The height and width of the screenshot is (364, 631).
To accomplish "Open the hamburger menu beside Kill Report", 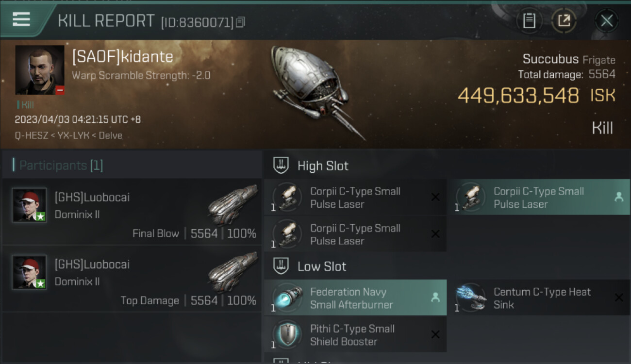I will click(x=21, y=19).
